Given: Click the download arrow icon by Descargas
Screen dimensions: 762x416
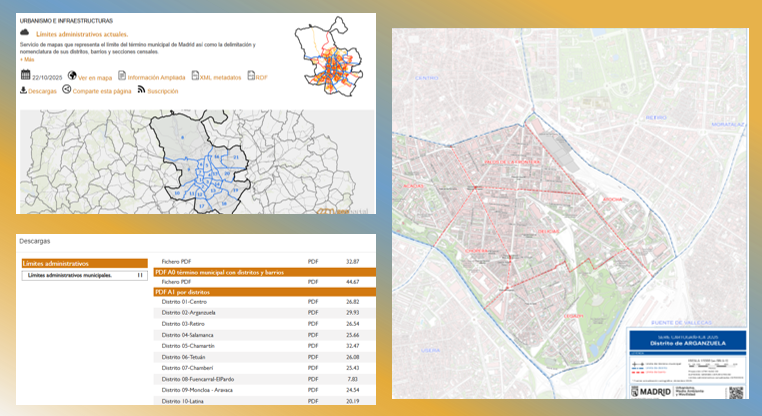Looking at the screenshot, I should pos(23,90).
